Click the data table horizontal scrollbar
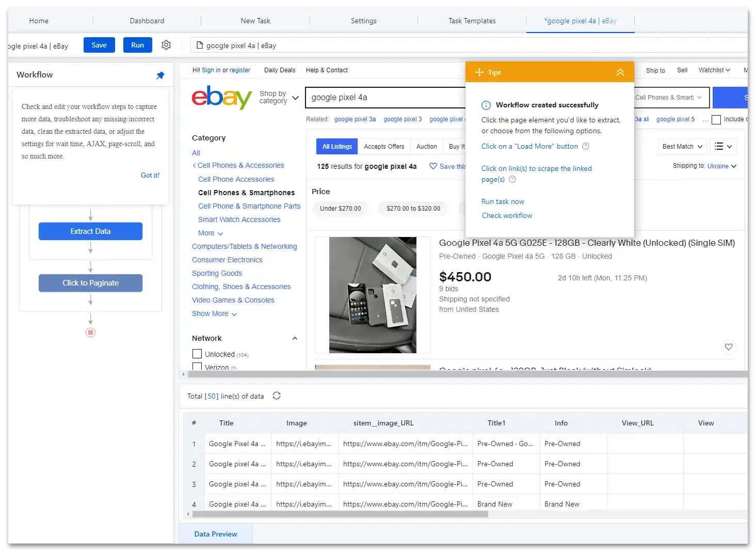 point(341,514)
